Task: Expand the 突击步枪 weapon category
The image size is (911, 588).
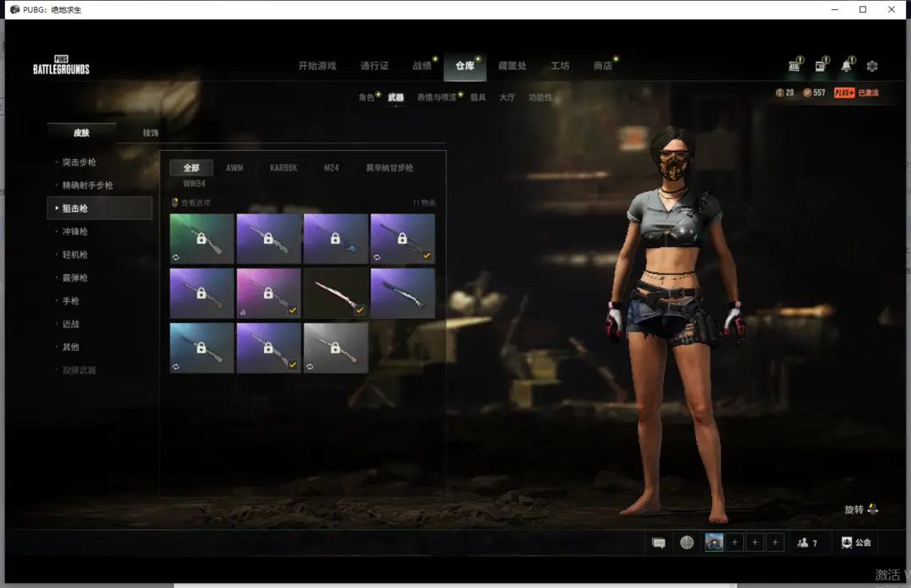Action: click(79, 162)
